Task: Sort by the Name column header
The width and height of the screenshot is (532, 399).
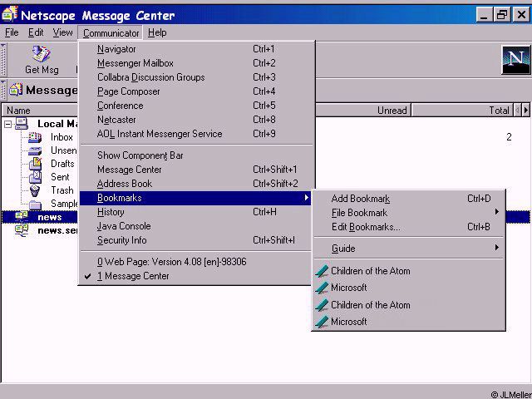Action: tap(40, 111)
